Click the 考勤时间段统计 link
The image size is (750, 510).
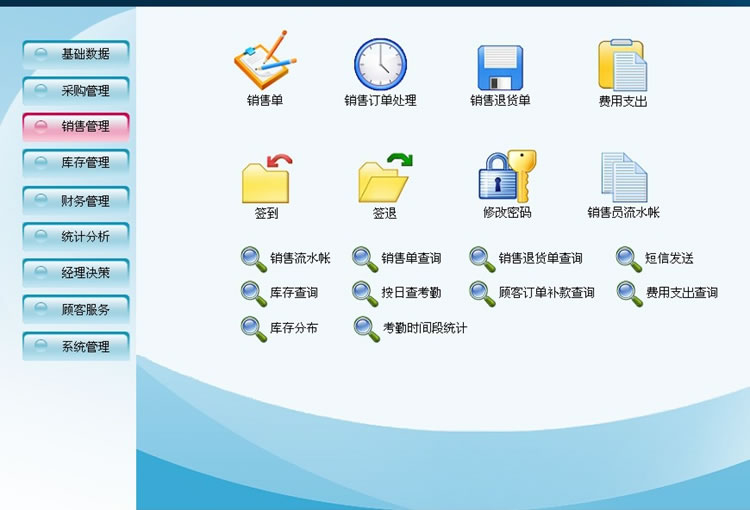424,328
